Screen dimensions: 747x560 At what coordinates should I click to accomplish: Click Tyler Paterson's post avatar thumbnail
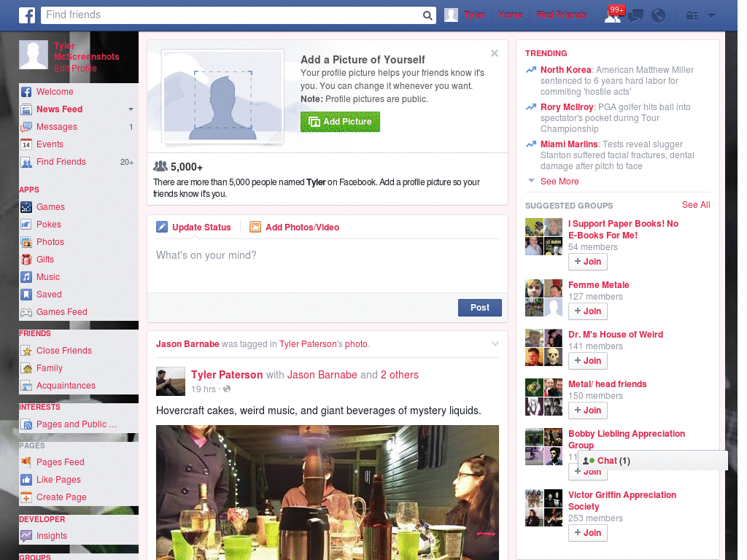click(171, 381)
